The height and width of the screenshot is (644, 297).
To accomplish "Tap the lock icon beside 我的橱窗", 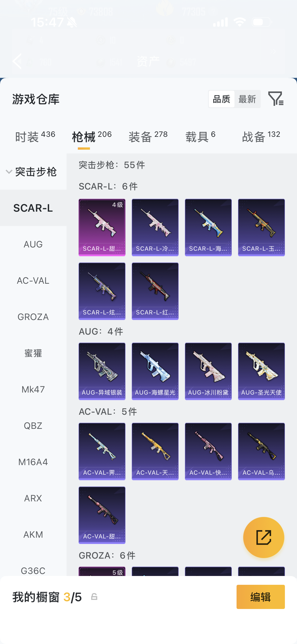I will tap(94, 597).
